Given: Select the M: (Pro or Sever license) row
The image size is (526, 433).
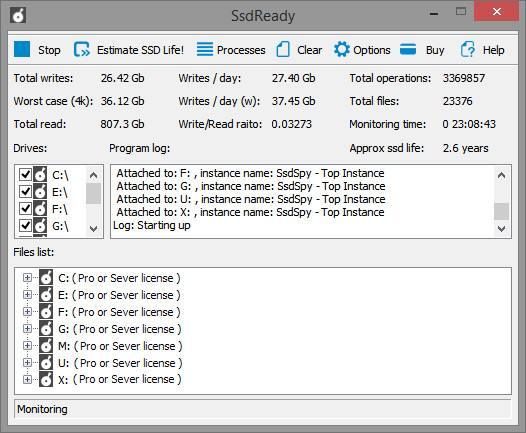Looking at the screenshot, I should pyautogui.click(x=120, y=346).
